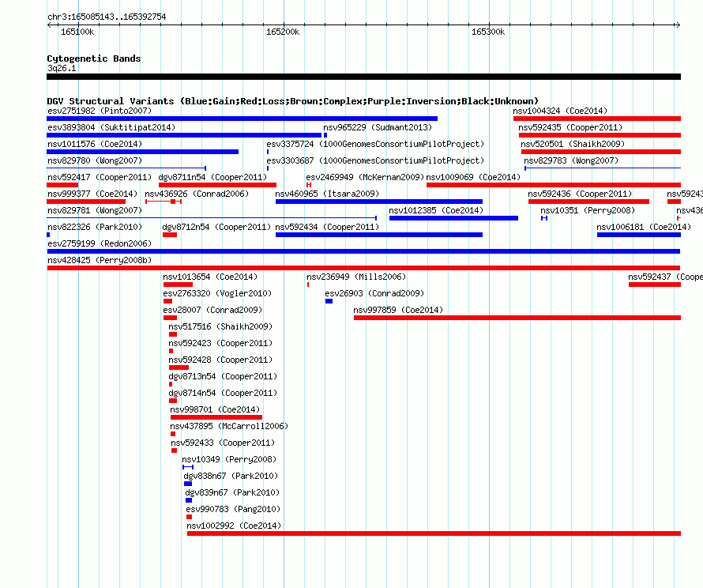Click the 3q26.1 cytogenetic band label
This screenshot has width=703, height=588.
62,68
